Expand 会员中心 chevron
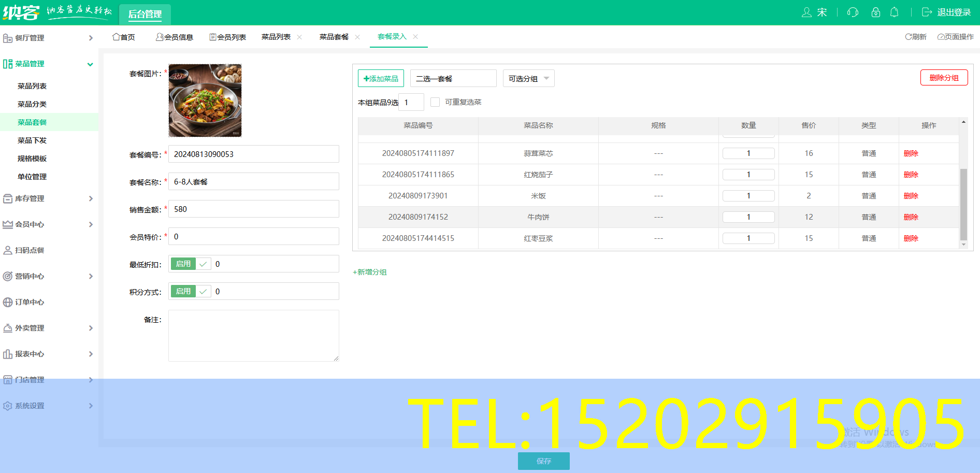 (91, 224)
